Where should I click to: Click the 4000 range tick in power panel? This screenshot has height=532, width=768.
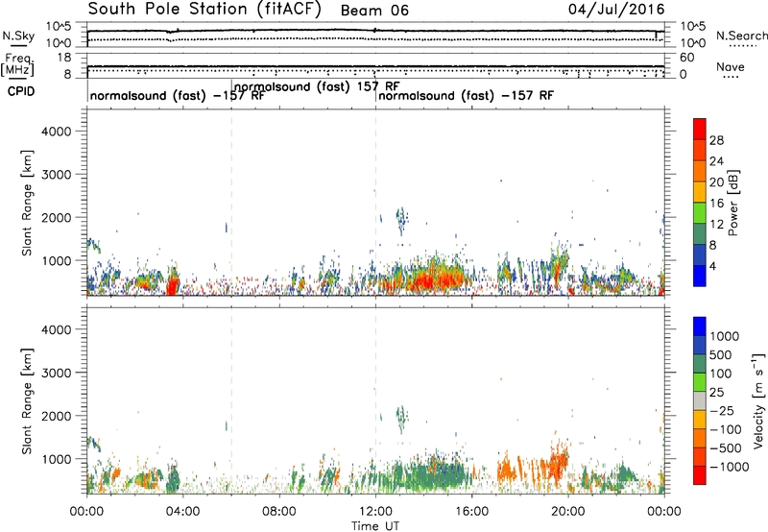[x=56, y=132]
